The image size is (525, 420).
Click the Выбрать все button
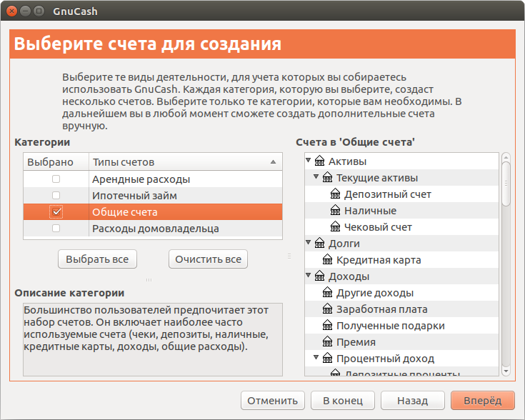click(97, 259)
